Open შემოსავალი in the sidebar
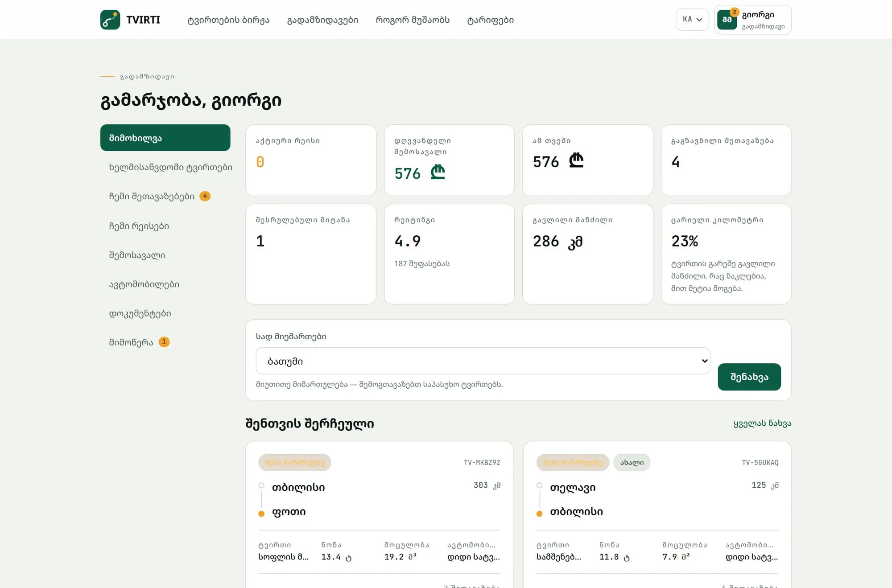Viewport: 892px width, 588px height. (x=137, y=255)
